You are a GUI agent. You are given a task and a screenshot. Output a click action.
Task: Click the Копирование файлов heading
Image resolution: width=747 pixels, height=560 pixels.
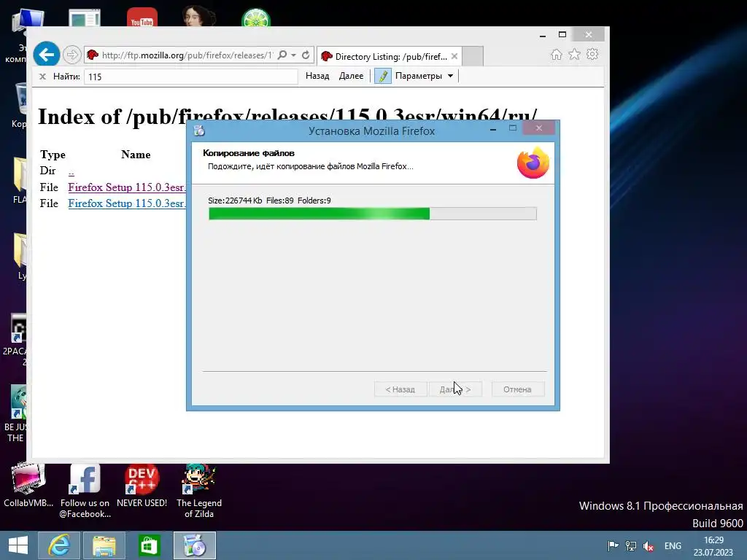249,153
